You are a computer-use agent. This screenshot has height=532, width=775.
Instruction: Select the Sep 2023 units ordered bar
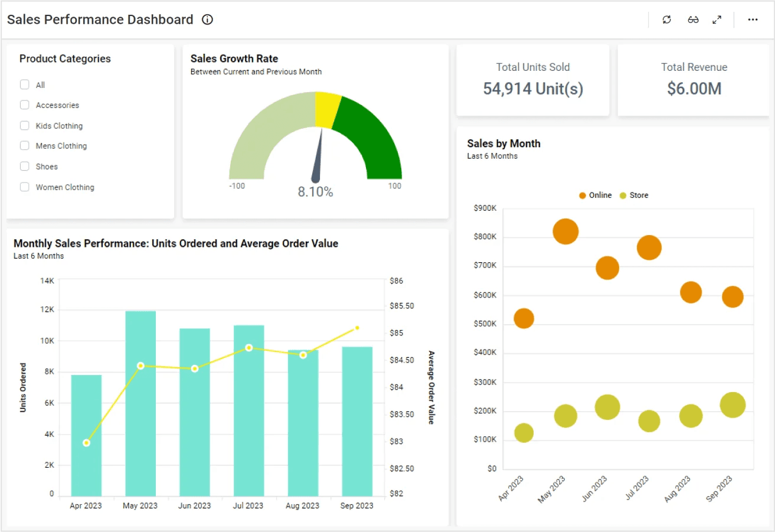coord(357,421)
